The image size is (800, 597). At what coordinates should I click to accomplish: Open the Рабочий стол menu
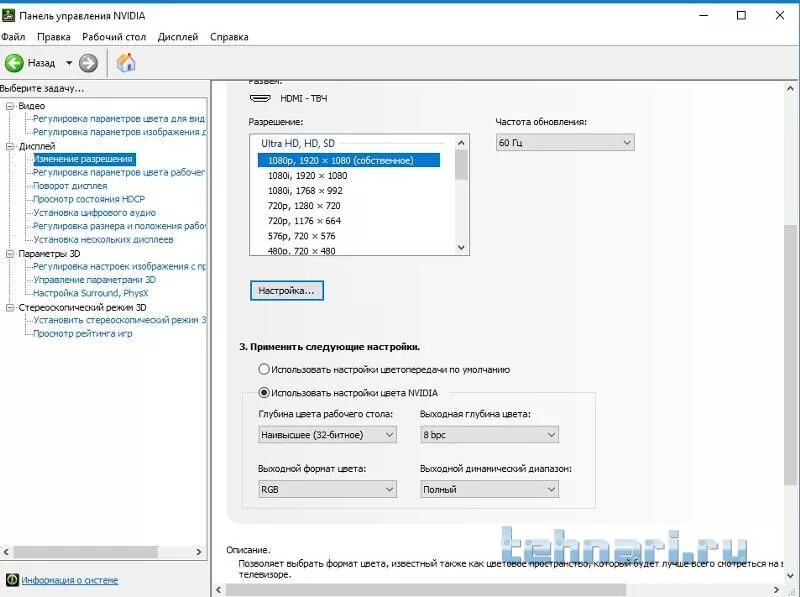coord(114,37)
